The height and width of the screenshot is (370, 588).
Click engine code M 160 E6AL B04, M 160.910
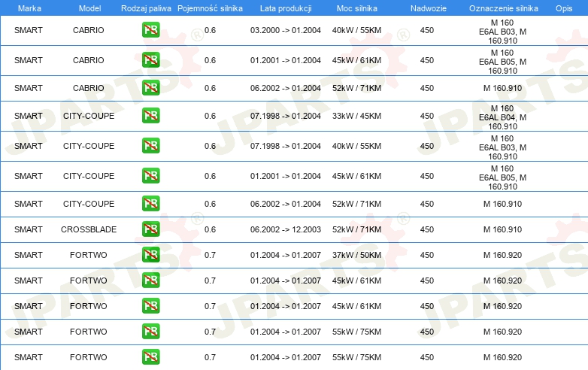tap(502, 117)
